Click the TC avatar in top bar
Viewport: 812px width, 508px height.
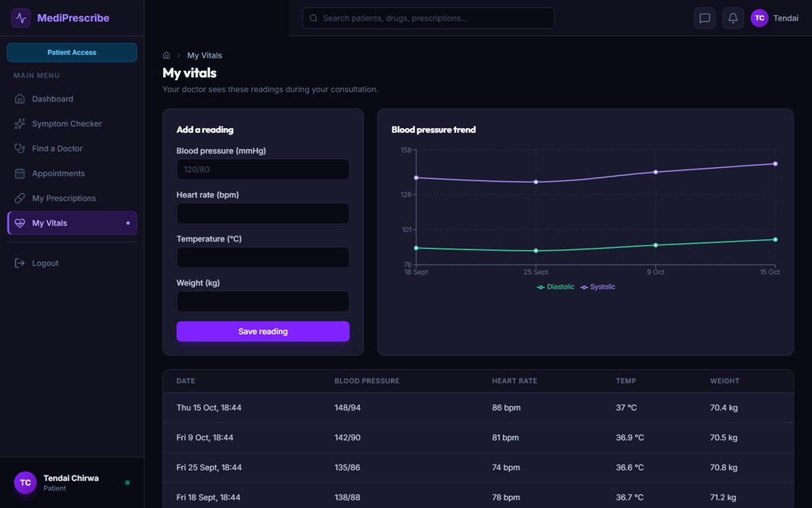759,18
